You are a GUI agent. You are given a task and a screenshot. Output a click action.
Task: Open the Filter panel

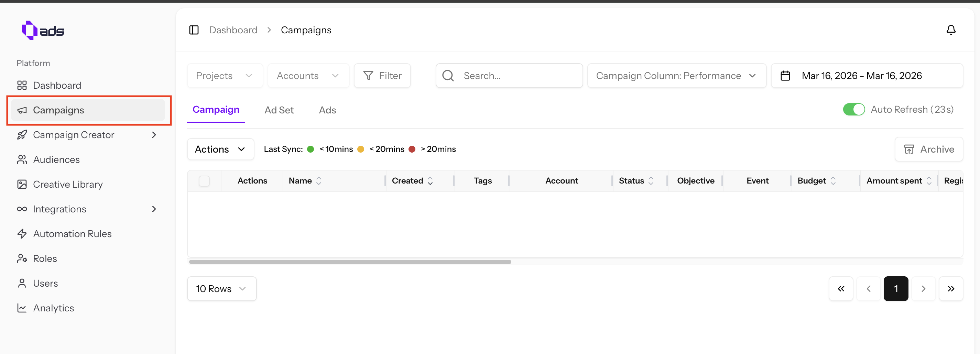(382, 75)
